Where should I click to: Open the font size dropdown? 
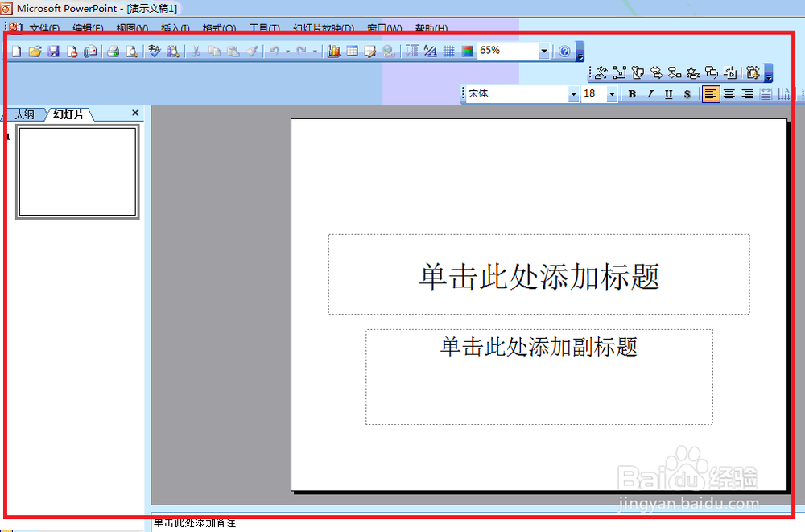pos(610,93)
